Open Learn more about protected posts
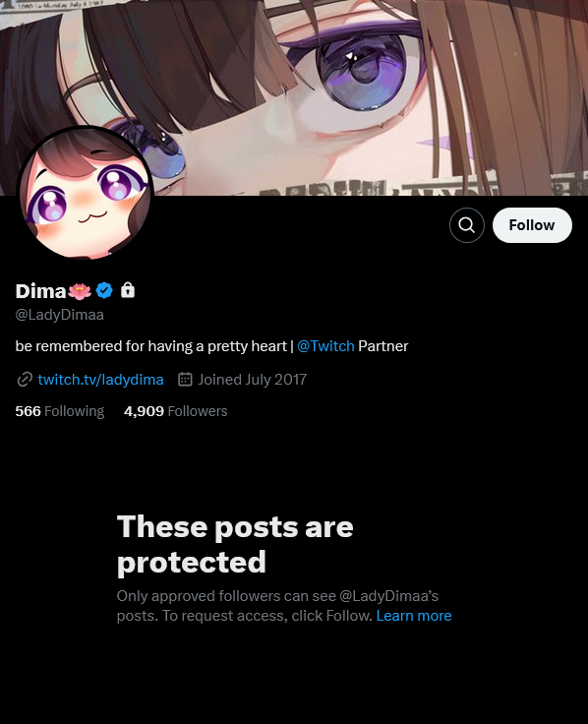 414,616
